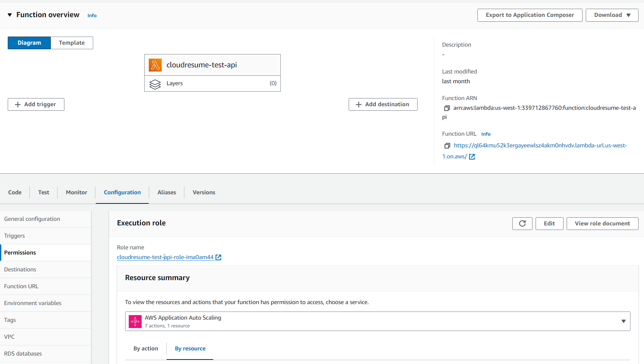Image resolution: width=644 pixels, height=364 pixels.
Task: Open Environment variables in sidebar
Action: (x=46, y=303)
